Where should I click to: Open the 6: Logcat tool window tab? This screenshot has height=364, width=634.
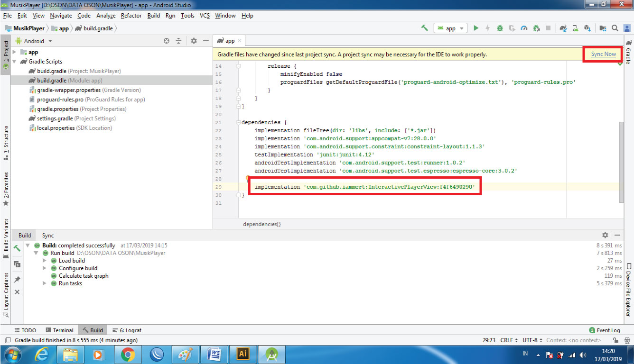127,330
